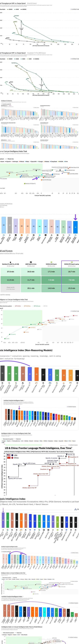The image size is (79, 644).
Task: Click the Meta logo under the highlighted bar valued 39
Action: (75, 235)
